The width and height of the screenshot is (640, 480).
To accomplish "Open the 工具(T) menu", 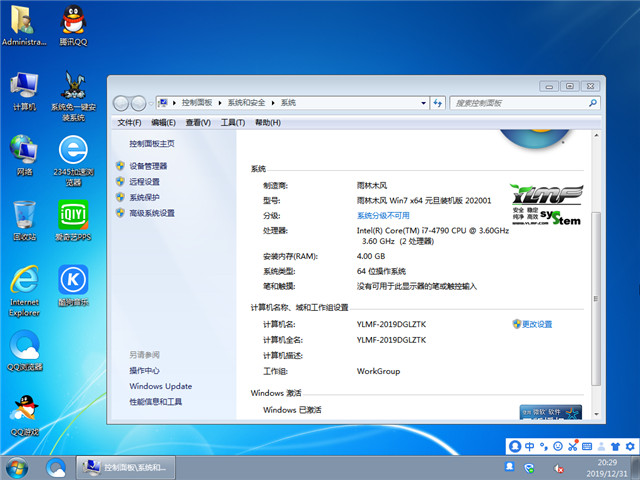I will 233,123.
